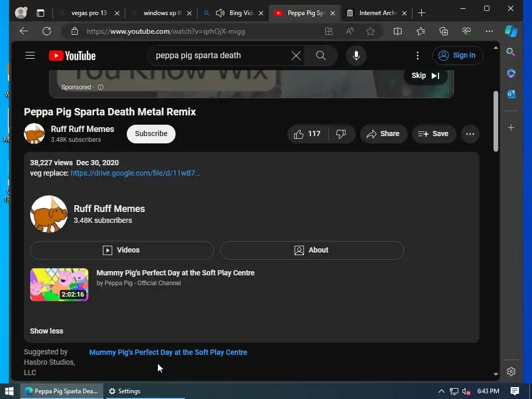Save video to a playlist

tap(433, 134)
